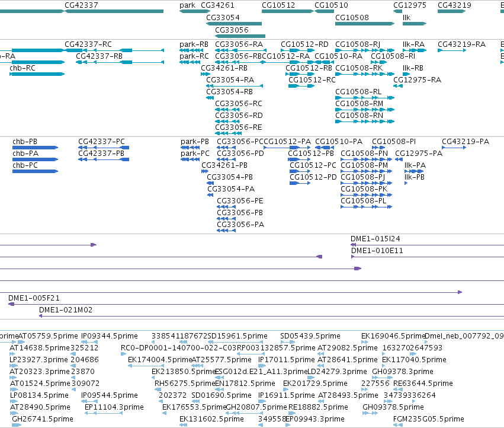504x428 pixels.
Task: Click the park-RC transcript label
Action: click(x=194, y=56)
